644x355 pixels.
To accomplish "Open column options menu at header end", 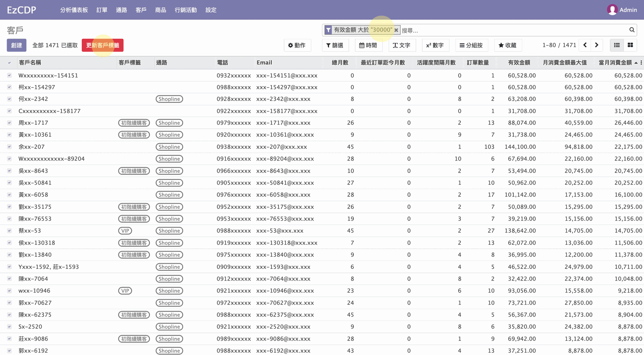I will click(641, 63).
